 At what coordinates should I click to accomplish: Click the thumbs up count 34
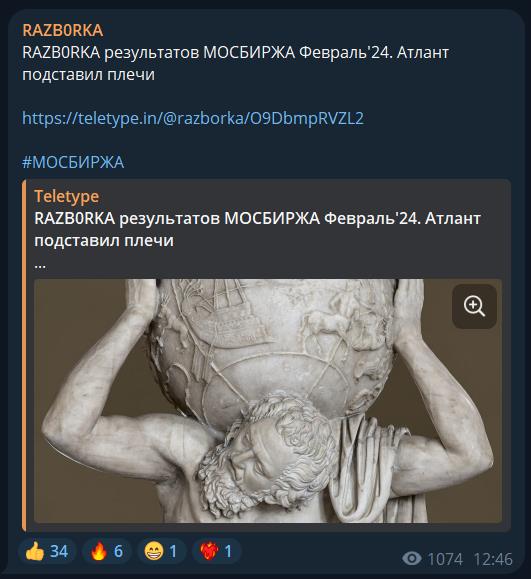[59, 551]
